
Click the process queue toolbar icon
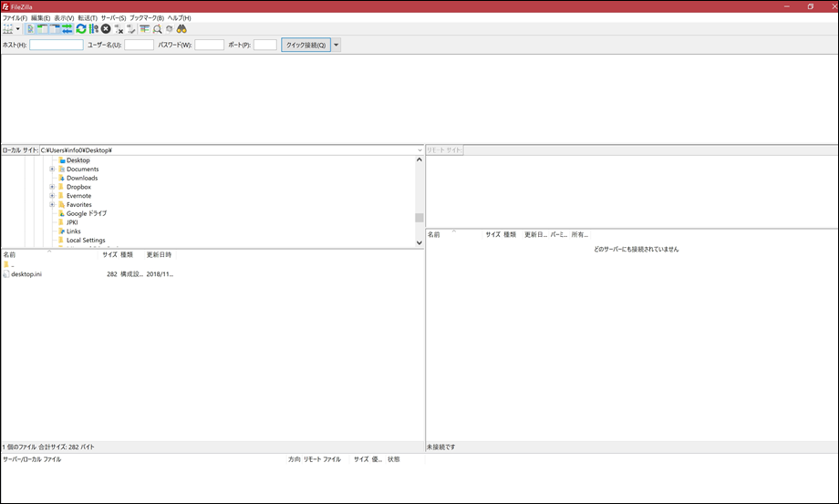click(94, 29)
